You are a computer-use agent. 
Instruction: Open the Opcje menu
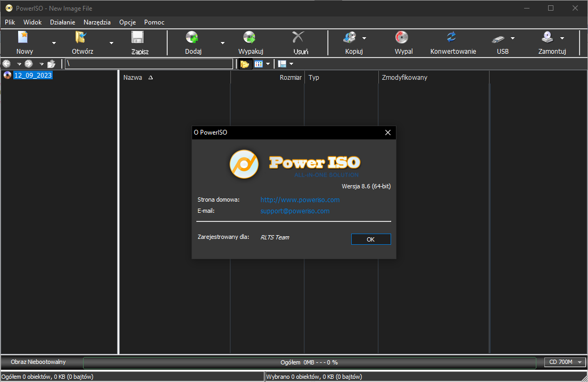(x=128, y=22)
